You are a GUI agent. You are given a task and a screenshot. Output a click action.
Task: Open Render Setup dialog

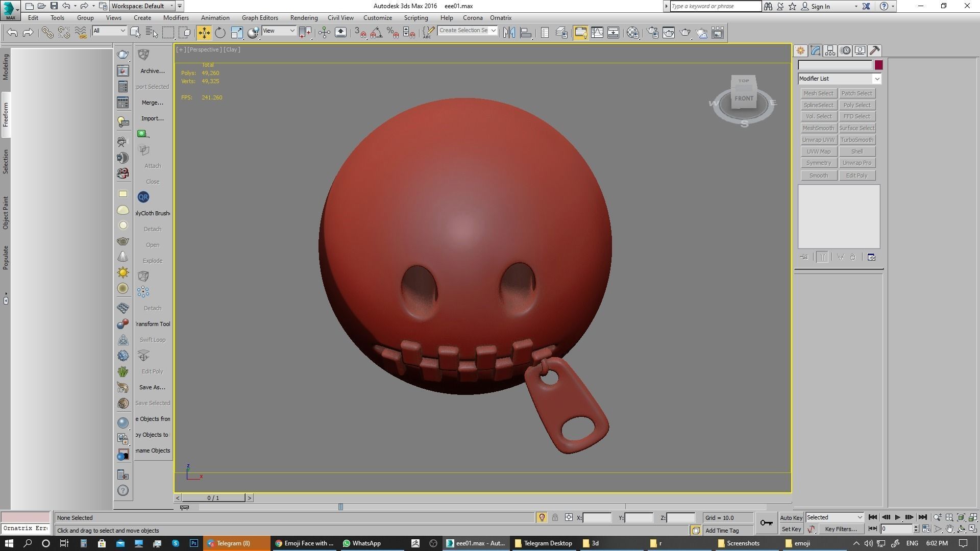(652, 33)
